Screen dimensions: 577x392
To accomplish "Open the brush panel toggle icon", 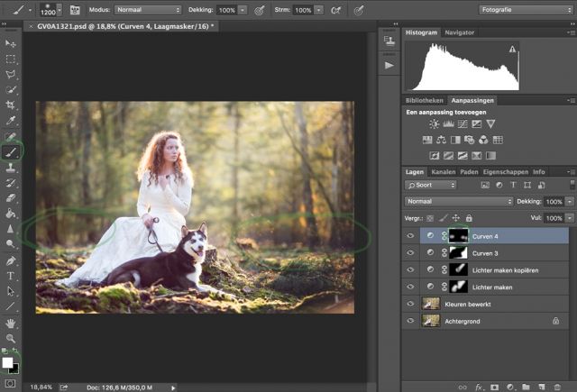I will tap(75, 10).
